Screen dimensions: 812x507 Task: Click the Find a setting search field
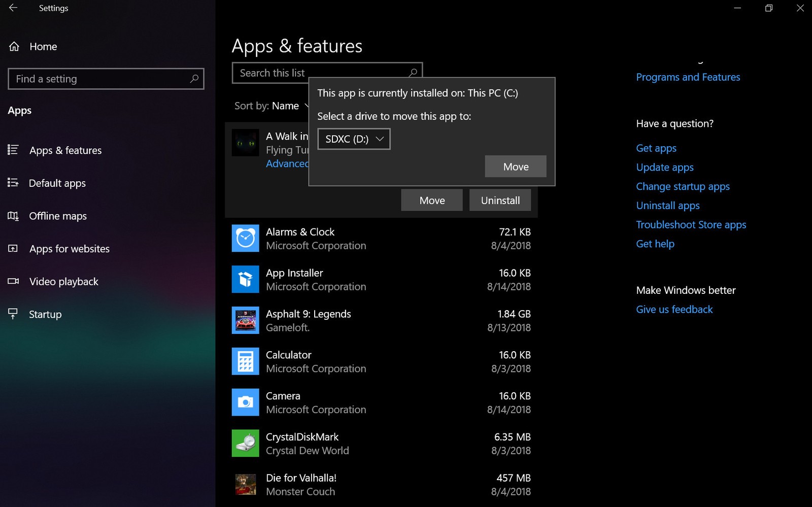(106, 79)
